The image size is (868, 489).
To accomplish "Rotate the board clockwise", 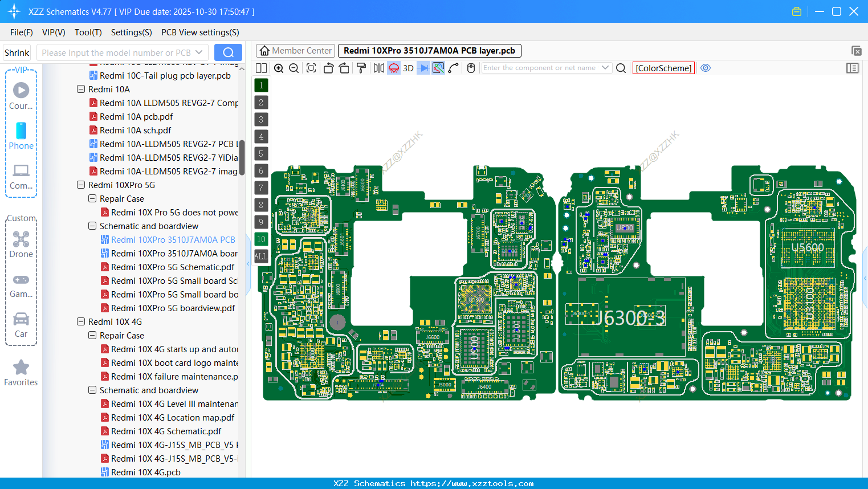I will [344, 68].
